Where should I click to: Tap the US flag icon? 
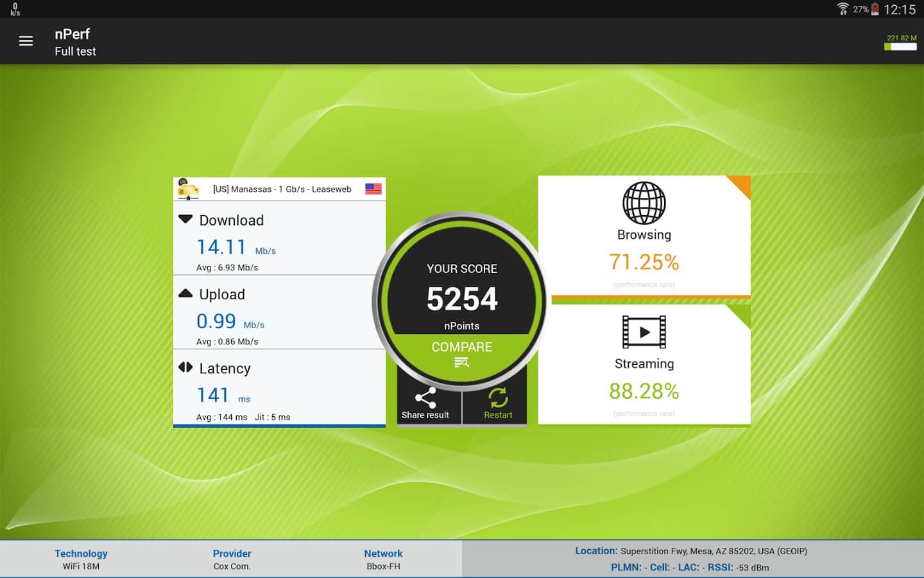[x=373, y=189]
